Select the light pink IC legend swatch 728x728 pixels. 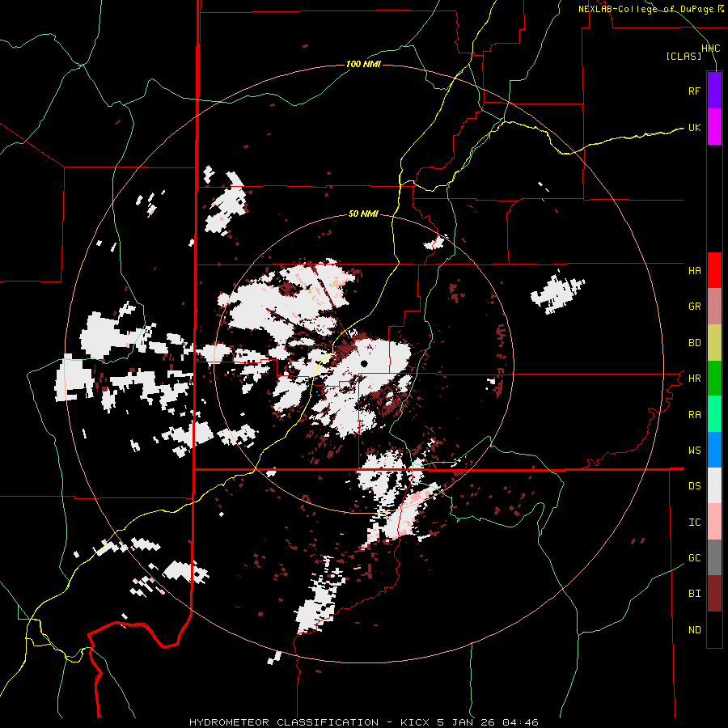click(714, 522)
